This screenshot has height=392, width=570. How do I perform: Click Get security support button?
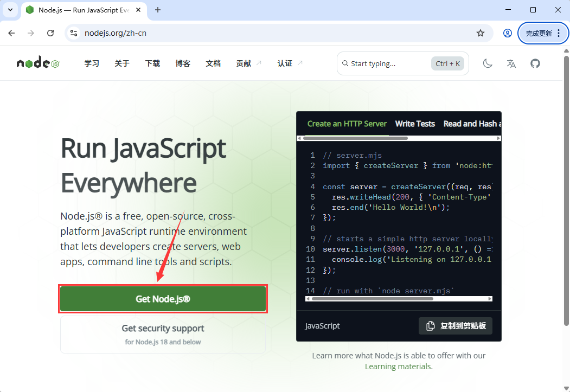click(163, 334)
